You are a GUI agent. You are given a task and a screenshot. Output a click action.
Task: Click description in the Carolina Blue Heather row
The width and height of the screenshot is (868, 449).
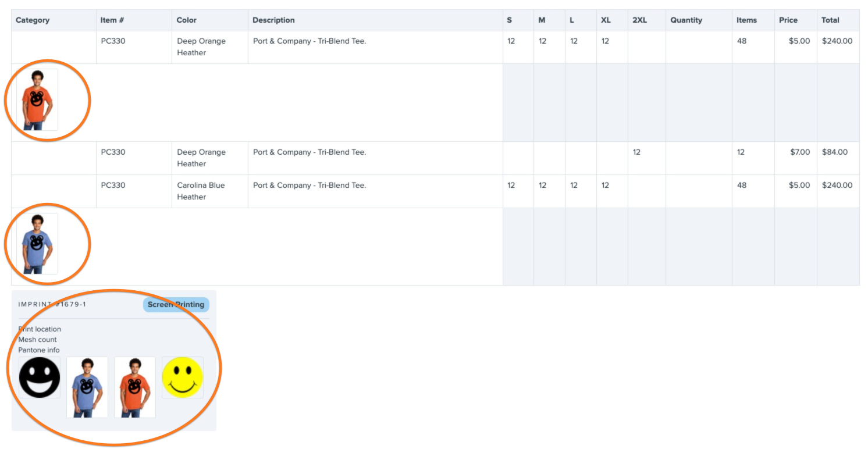pyautogui.click(x=310, y=186)
